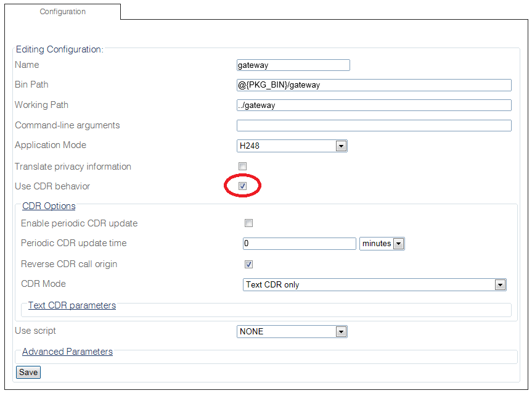This screenshot has height=401, width=532.
Task: Focus the Working Path field
Action: coord(374,105)
